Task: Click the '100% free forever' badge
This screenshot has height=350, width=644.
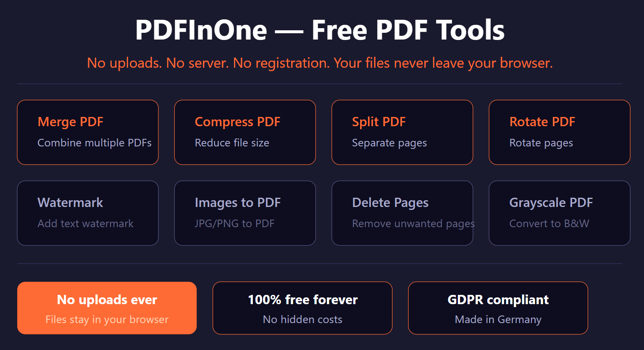Action: (x=302, y=308)
